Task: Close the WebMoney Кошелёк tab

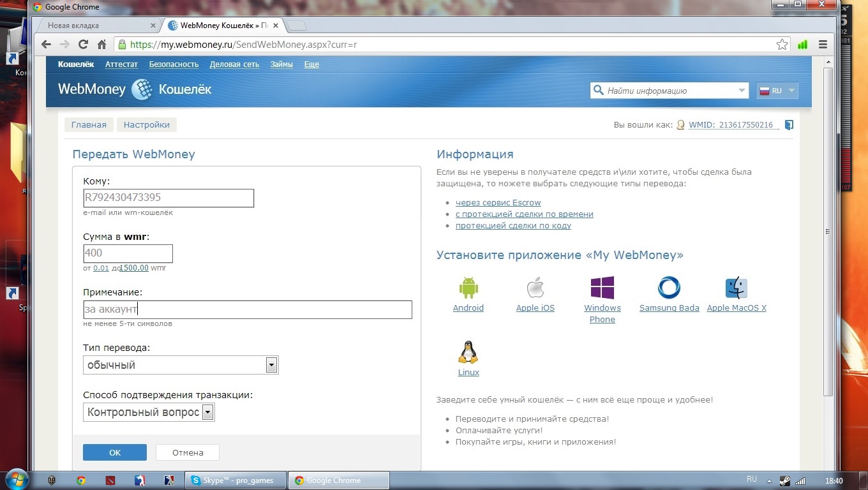Action: coord(276,26)
